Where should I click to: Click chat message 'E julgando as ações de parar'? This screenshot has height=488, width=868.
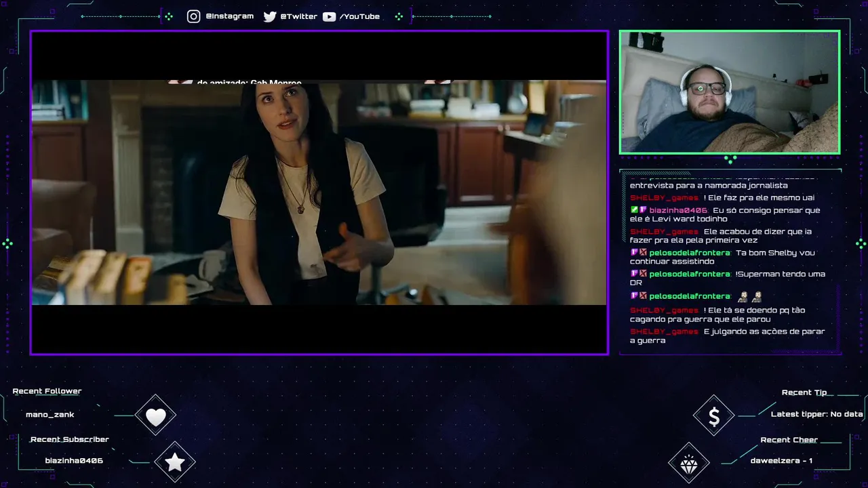click(x=728, y=335)
